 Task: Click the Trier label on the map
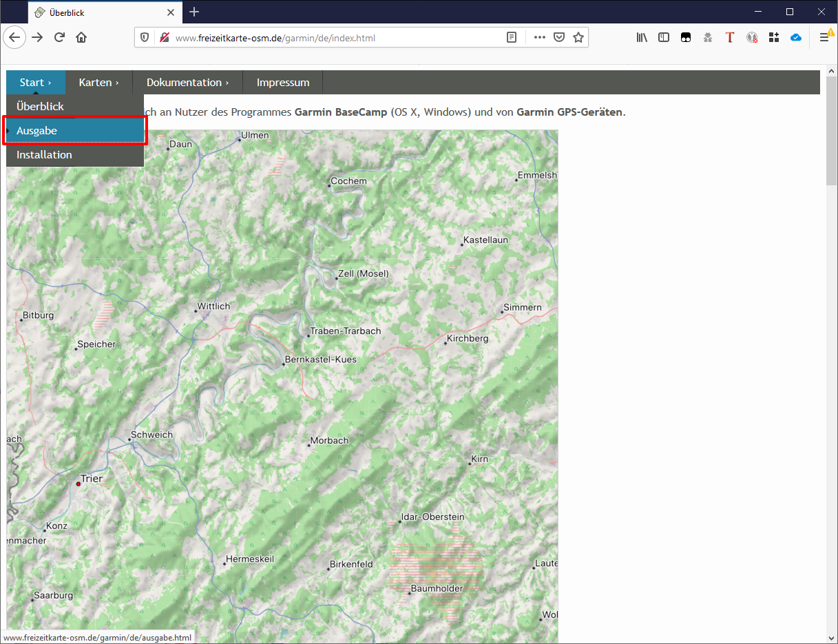click(x=92, y=479)
